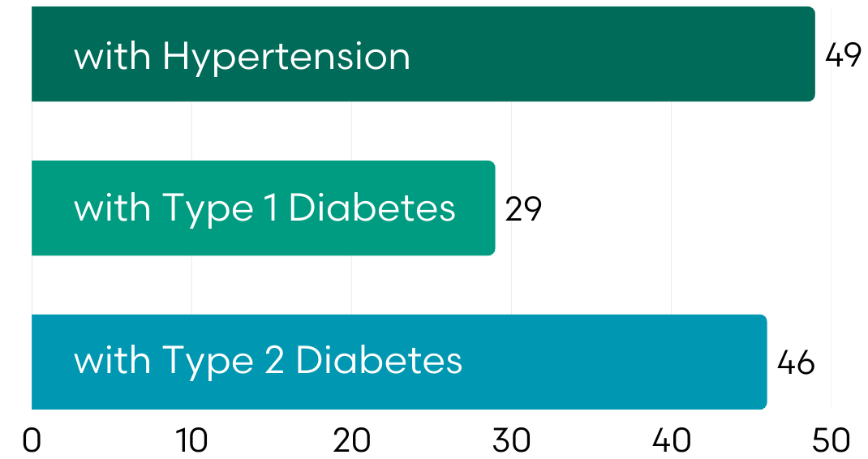Click the 0 axis tick label
Viewport: 868px width, 459px height.
pyautogui.click(x=32, y=440)
